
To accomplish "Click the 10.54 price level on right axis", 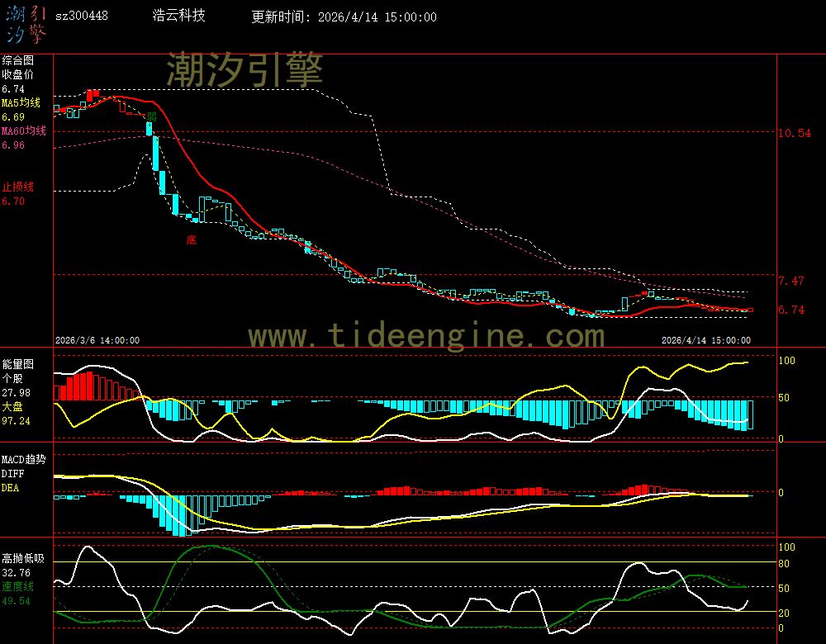I will 794,133.
